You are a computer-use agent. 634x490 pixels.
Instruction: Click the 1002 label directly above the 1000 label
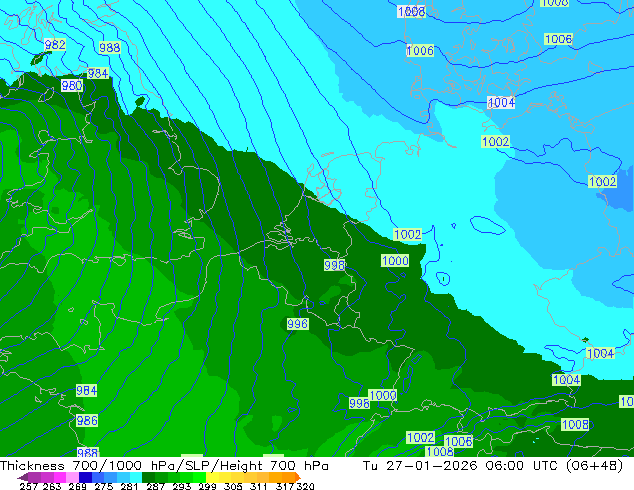408,234
